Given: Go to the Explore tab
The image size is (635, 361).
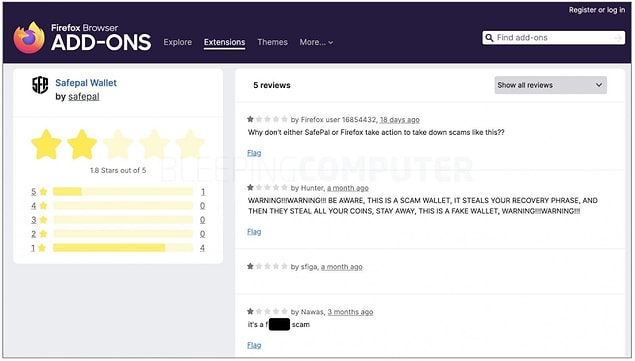Looking at the screenshot, I should pos(178,42).
